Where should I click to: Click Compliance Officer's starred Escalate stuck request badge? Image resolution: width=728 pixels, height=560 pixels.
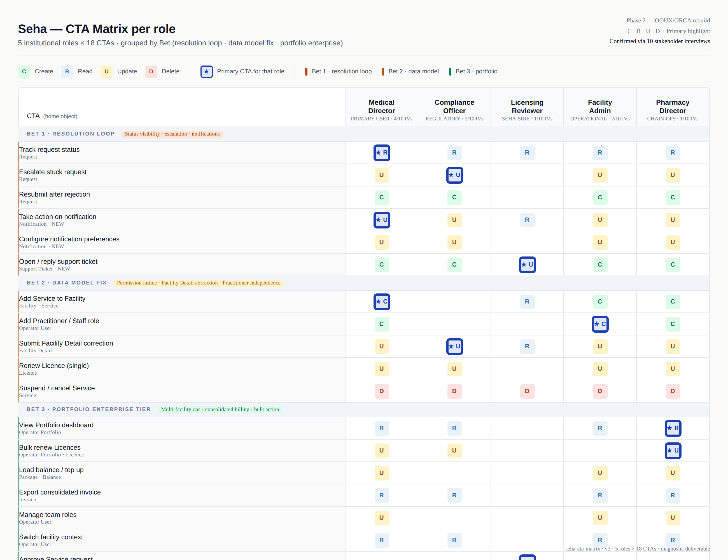454,175
